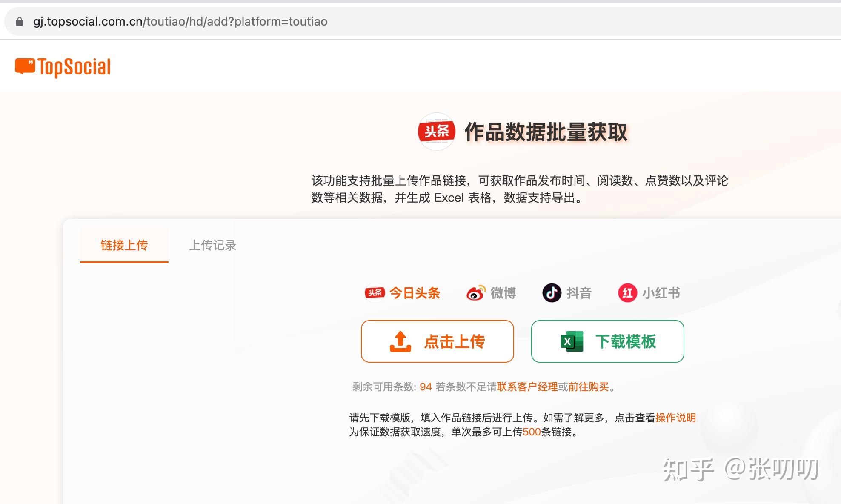Click the Weibo eye logo icon
The image size is (841, 504).
tap(476, 293)
